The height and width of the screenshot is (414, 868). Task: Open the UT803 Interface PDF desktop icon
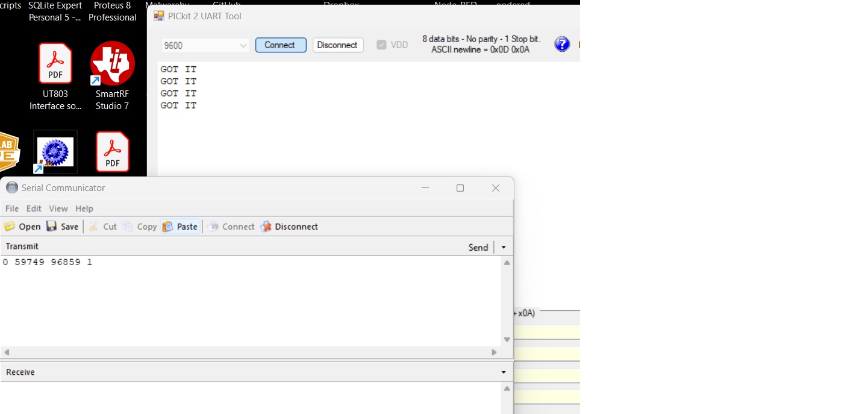pyautogui.click(x=55, y=64)
